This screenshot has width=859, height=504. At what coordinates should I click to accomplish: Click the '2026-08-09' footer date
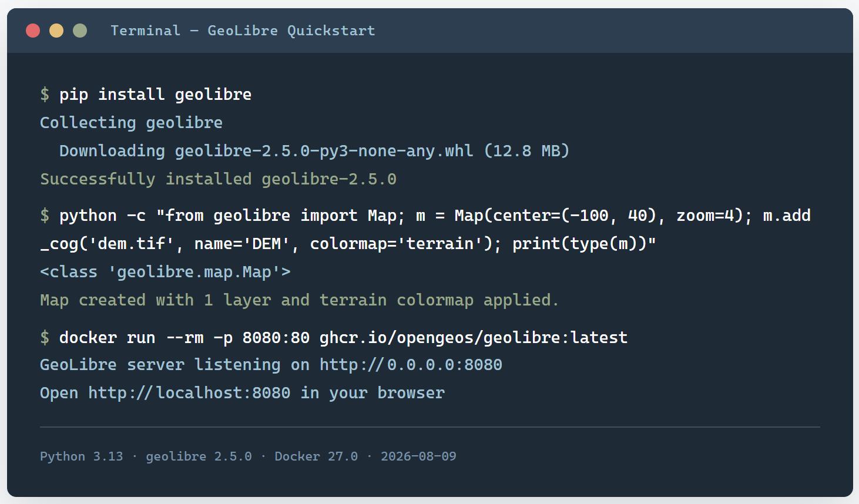click(x=418, y=456)
